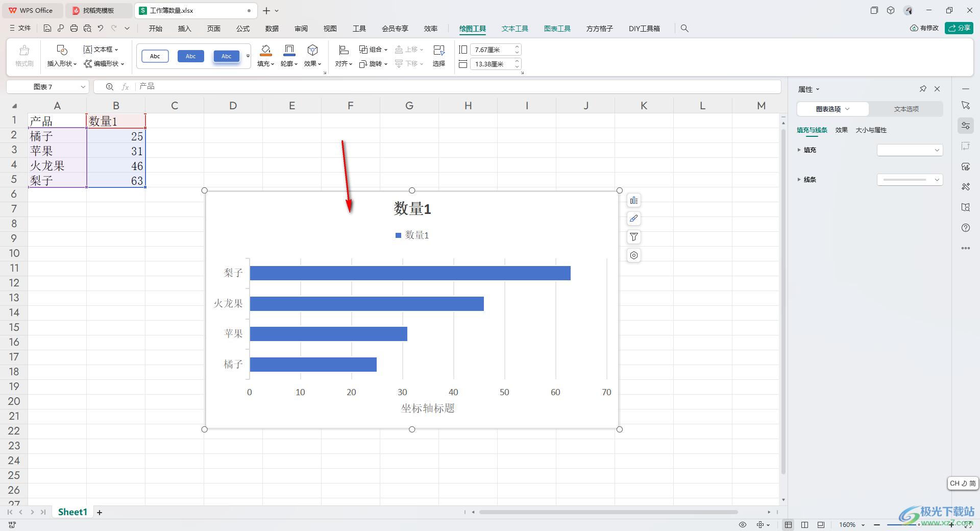Apply the solid blue Abc shape style
The width and height of the screenshot is (980, 531).
coord(191,56)
